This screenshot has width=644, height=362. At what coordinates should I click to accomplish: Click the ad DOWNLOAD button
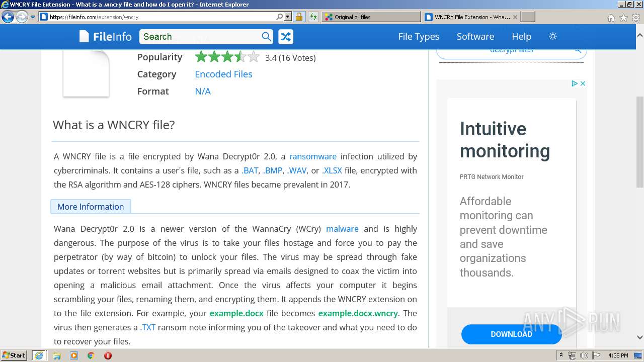pyautogui.click(x=511, y=334)
